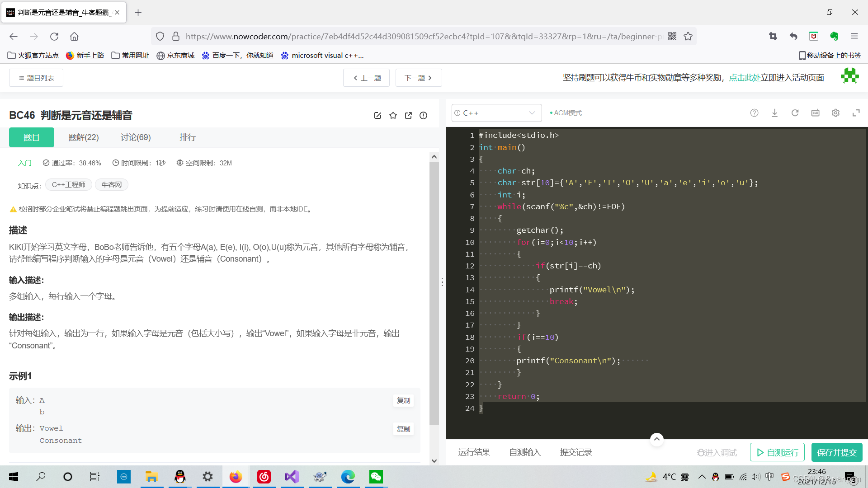
Task: Open the QR code icon in address bar
Action: click(672, 37)
